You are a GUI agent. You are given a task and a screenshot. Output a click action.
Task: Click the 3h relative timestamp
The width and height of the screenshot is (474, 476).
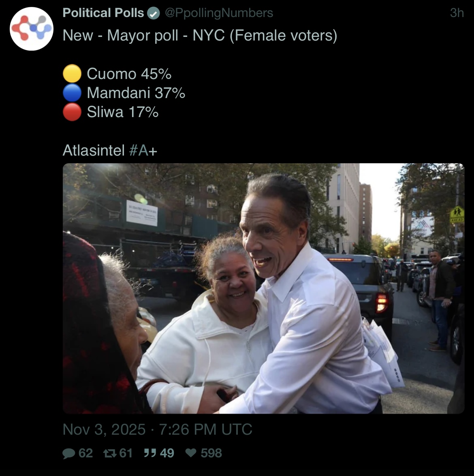tap(457, 13)
